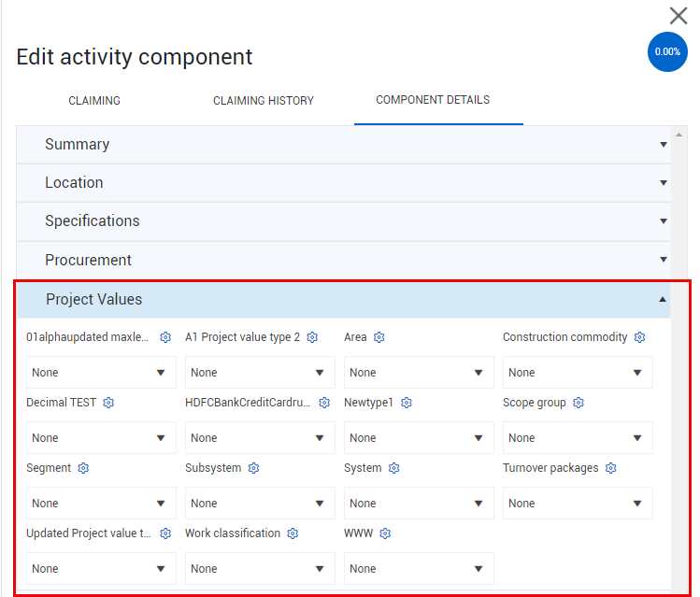The image size is (700, 597).
Task: Expand the Procurement section
Action: (344, 260)
